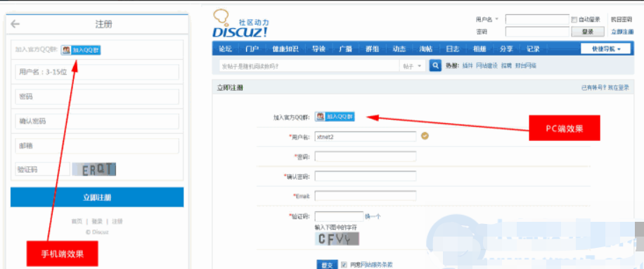
Task: Click the 招聘 hot search link
Action: click(x=506, y=65)
